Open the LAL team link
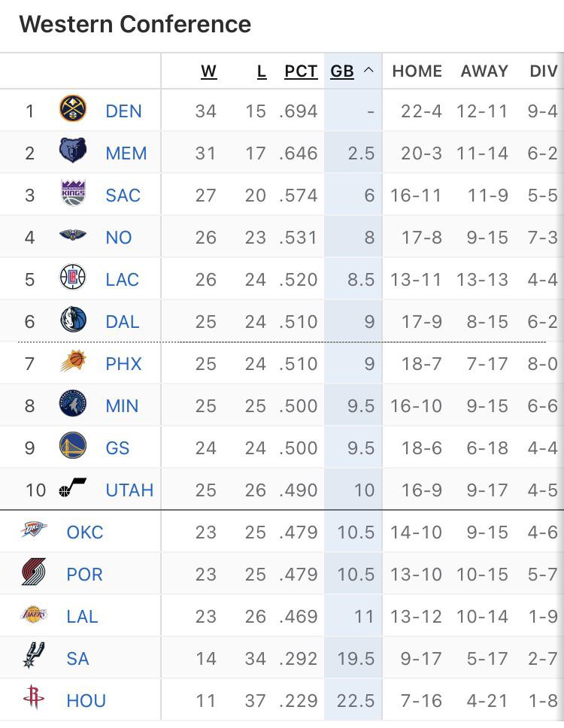Screen dimensions: 564x728 (x=81, y=616)
